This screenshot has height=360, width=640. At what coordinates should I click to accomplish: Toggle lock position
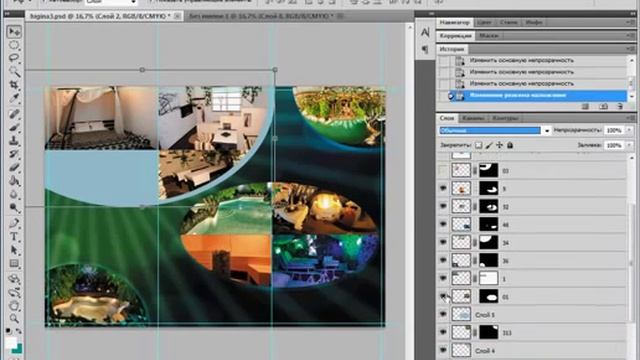click(500, 145)
